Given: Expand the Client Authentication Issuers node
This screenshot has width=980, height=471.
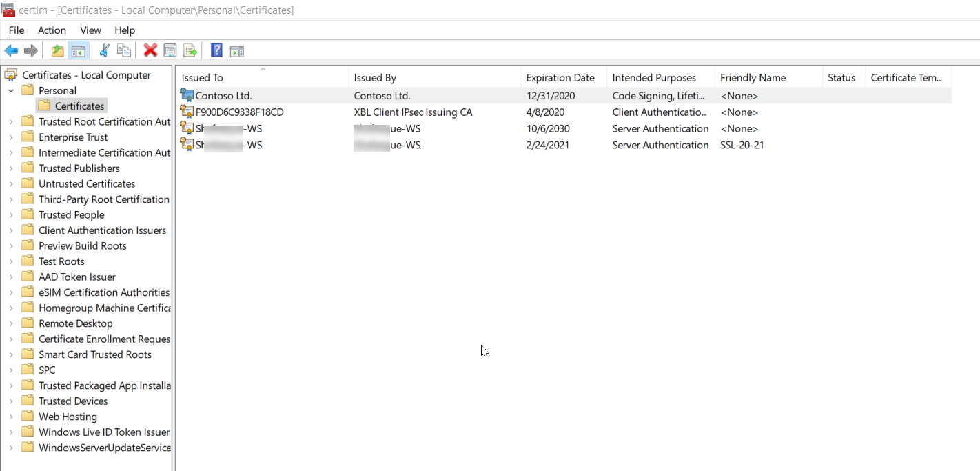Looking at the screenshot, I should [x=11, y=230].
